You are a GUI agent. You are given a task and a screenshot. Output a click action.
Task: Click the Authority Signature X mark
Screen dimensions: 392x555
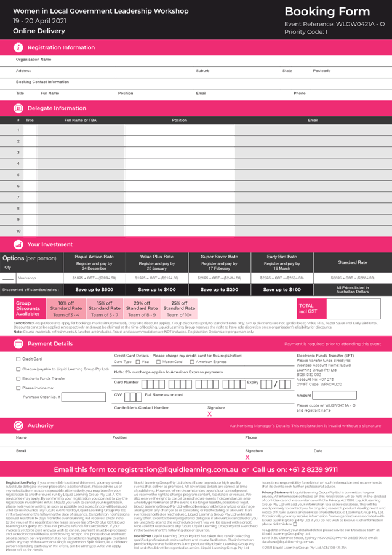247,457
